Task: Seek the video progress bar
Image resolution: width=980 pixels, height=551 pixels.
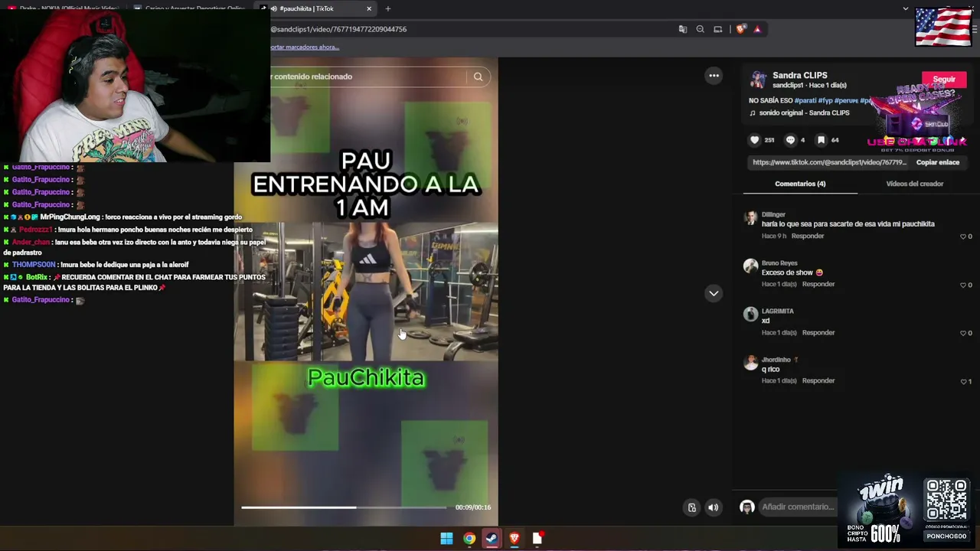Action: [x=344, y=507]
